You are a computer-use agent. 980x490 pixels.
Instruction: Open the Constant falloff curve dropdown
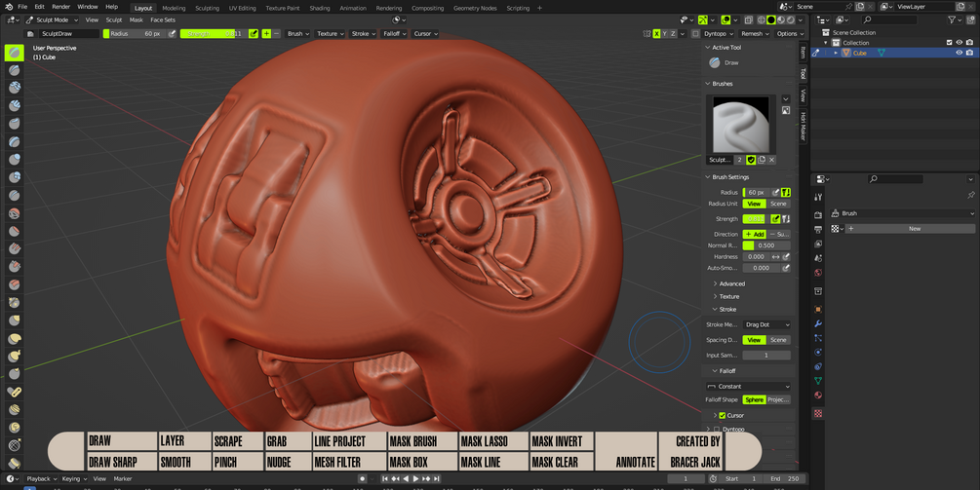pyautogui.click(x=748, y=387)
